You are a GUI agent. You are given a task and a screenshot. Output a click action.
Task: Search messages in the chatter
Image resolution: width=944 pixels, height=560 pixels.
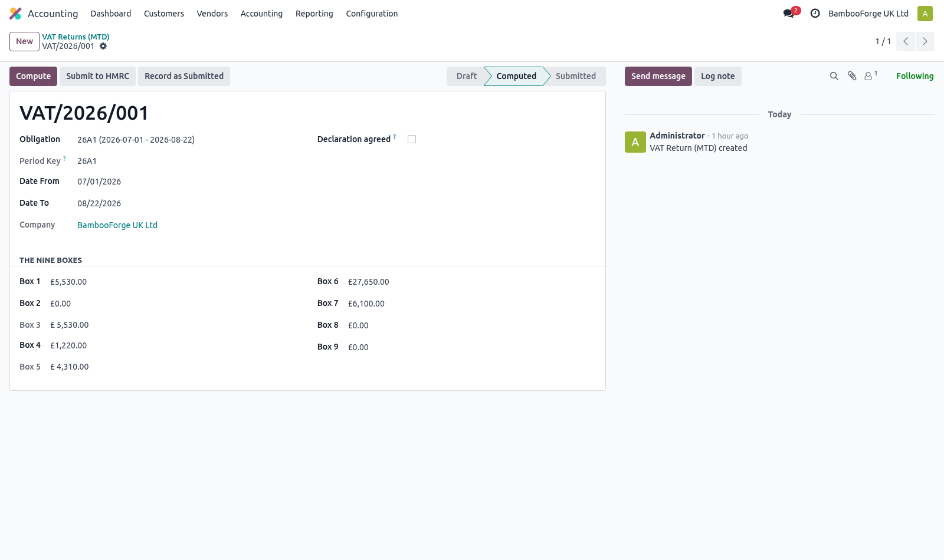click(x=834, y=76)
